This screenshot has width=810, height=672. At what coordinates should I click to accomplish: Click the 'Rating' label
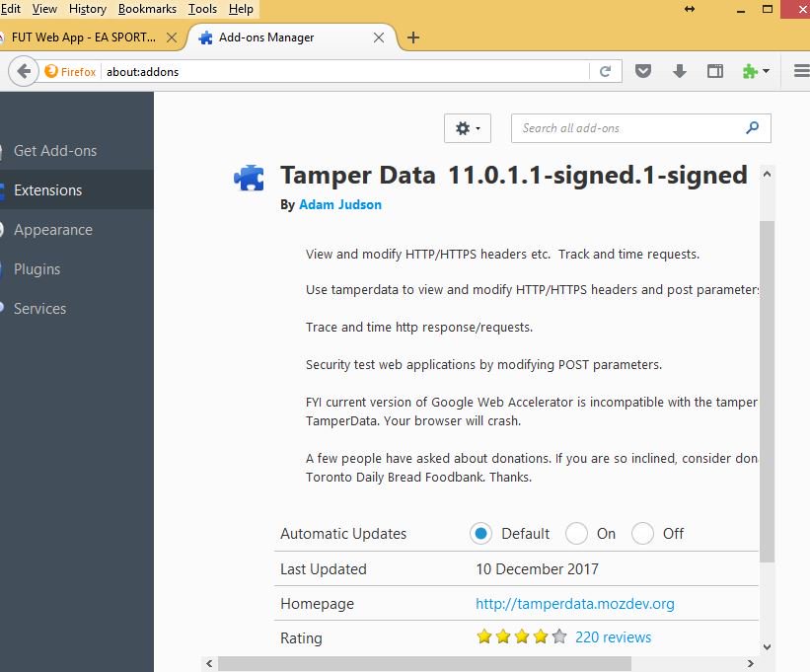pos(301,638)
